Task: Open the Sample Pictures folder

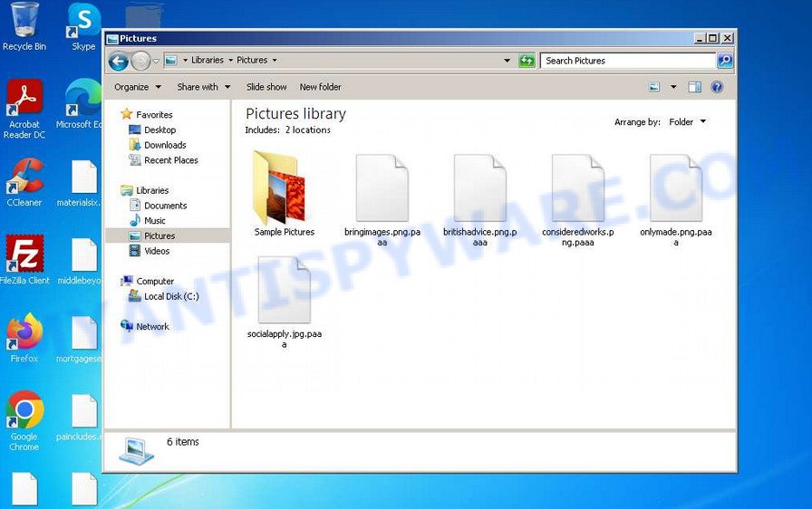Action: pos(284,188)
